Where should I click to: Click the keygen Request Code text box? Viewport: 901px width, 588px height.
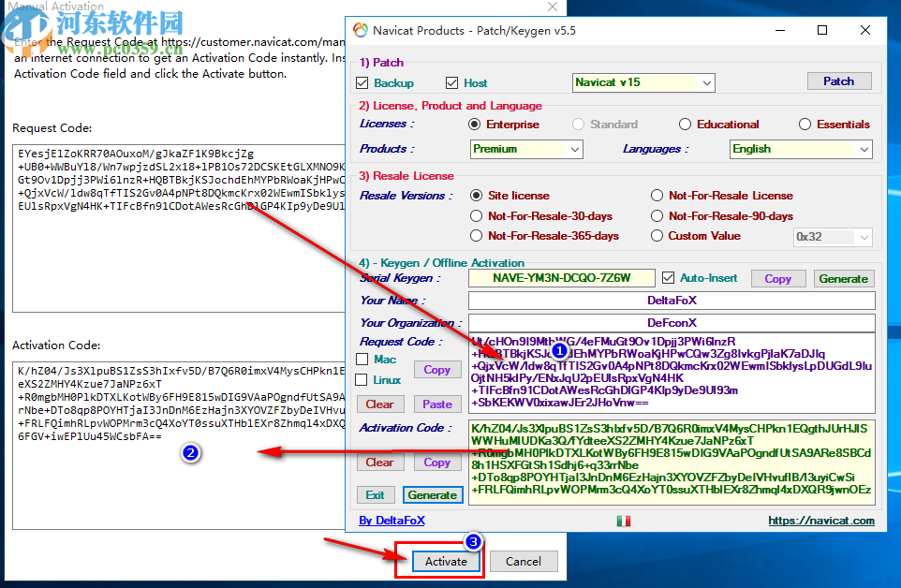click(672, 373)
